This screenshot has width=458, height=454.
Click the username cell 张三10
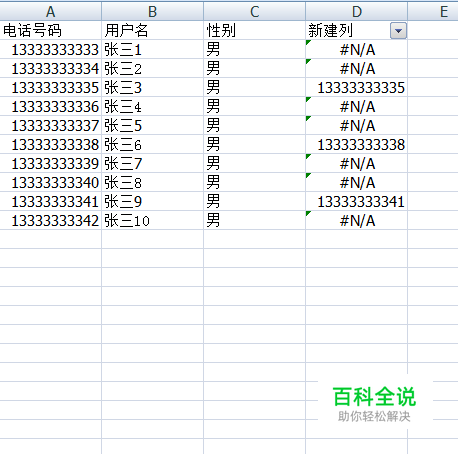(153, 221)
